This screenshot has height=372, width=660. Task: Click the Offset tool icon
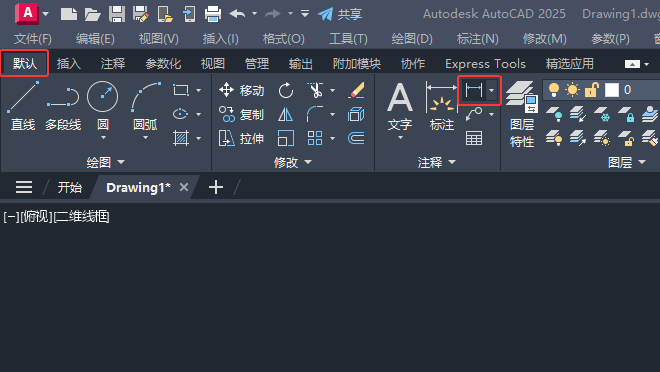[x=356, y=138]
